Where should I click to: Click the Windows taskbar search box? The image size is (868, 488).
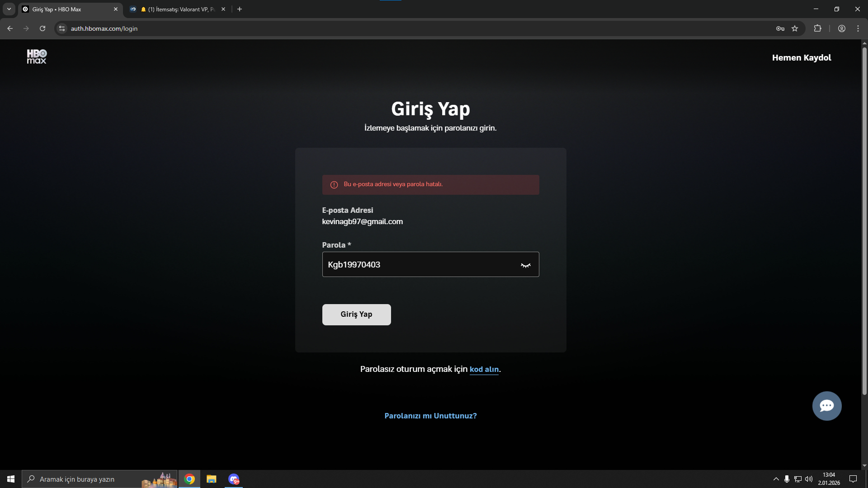(x=99, y=479)
